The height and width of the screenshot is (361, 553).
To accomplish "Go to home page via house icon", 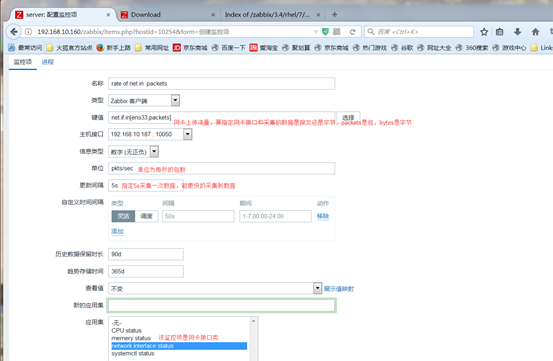I will coord(535,32).
